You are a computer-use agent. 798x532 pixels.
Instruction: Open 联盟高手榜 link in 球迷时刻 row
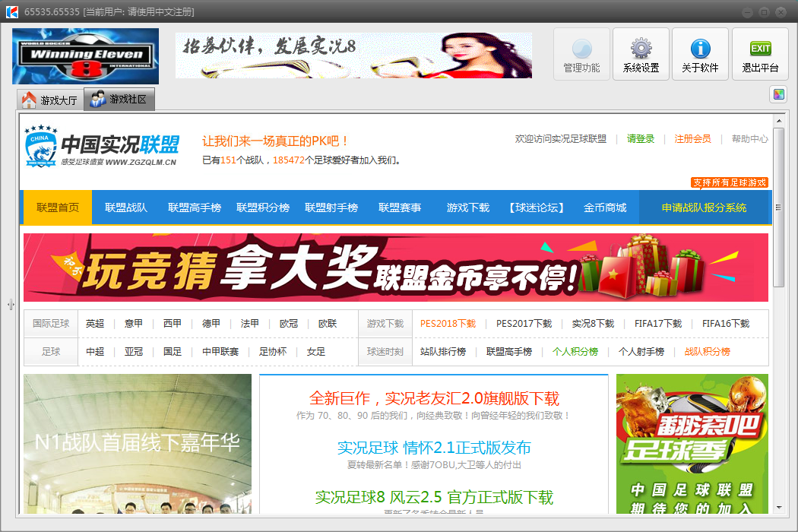pyautogui.click(x=509, y=352)
